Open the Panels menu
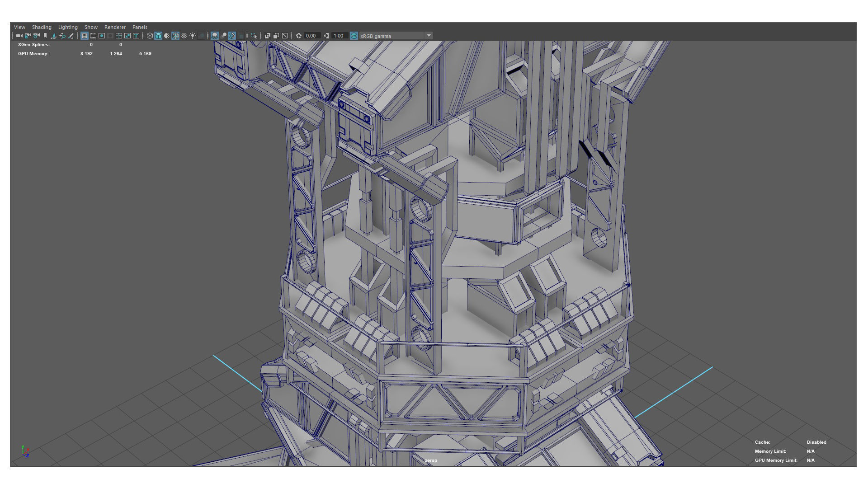 pos(140,27)
